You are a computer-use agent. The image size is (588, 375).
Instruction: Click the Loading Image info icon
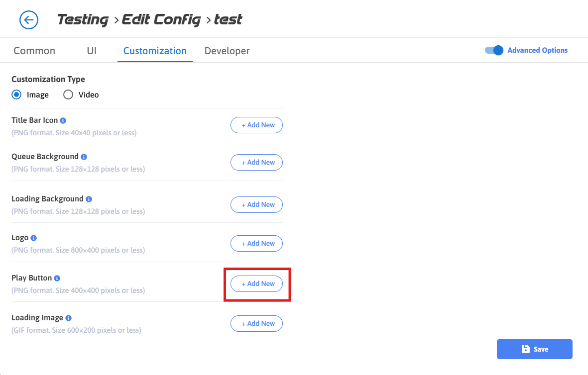click(68, 318)
